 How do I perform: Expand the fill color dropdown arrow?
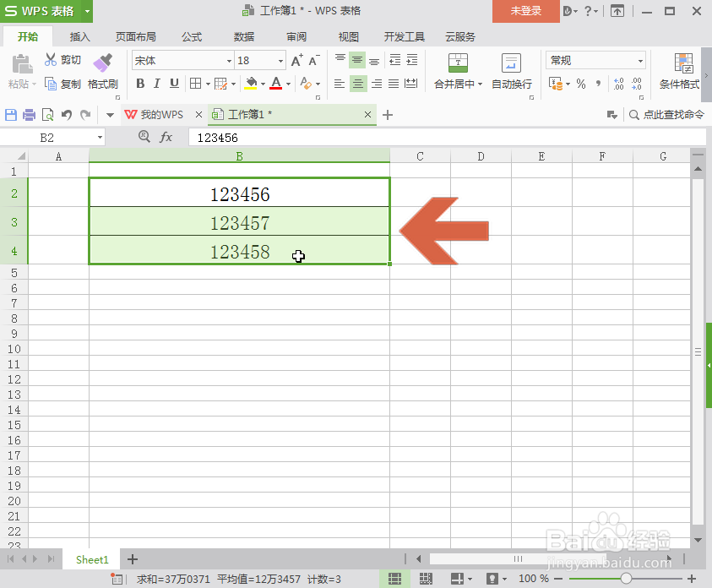pos(263,84)
